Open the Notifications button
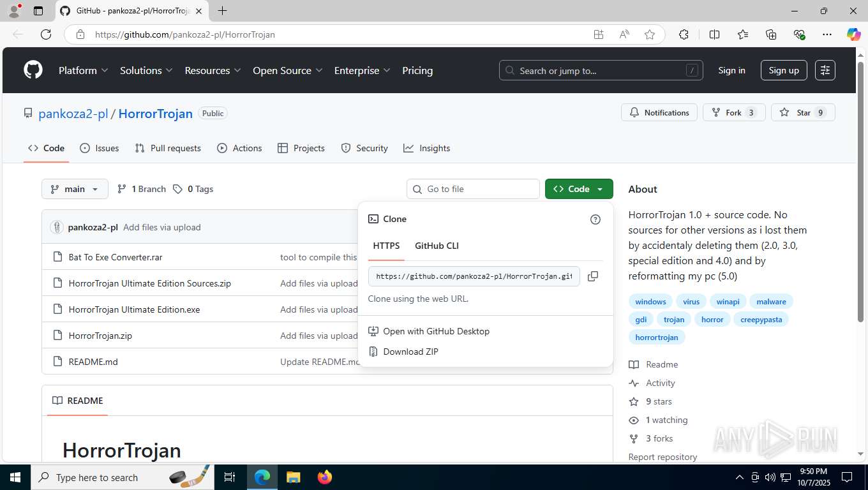Image resolution: width=868 pixels, height=490 pixels. pos(659,112)
